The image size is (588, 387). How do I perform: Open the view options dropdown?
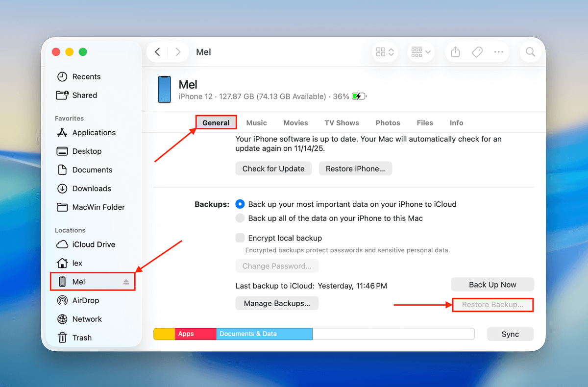385,51
